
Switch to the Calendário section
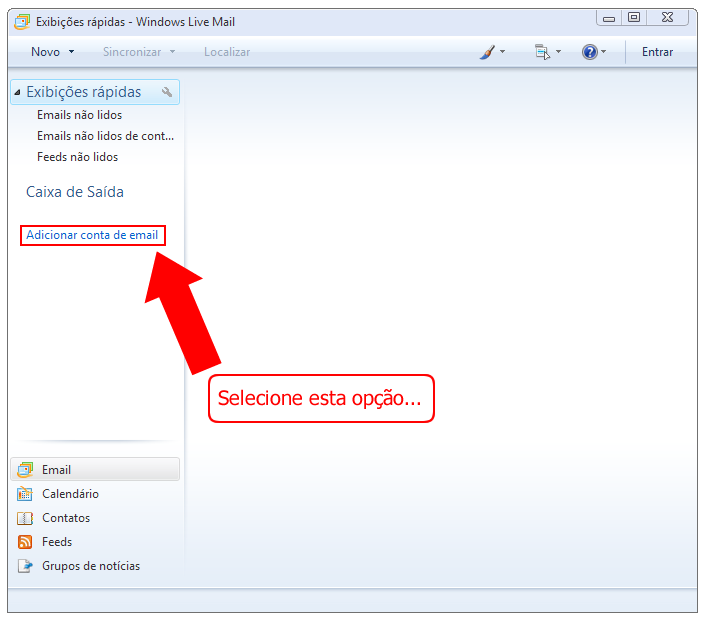70,494
